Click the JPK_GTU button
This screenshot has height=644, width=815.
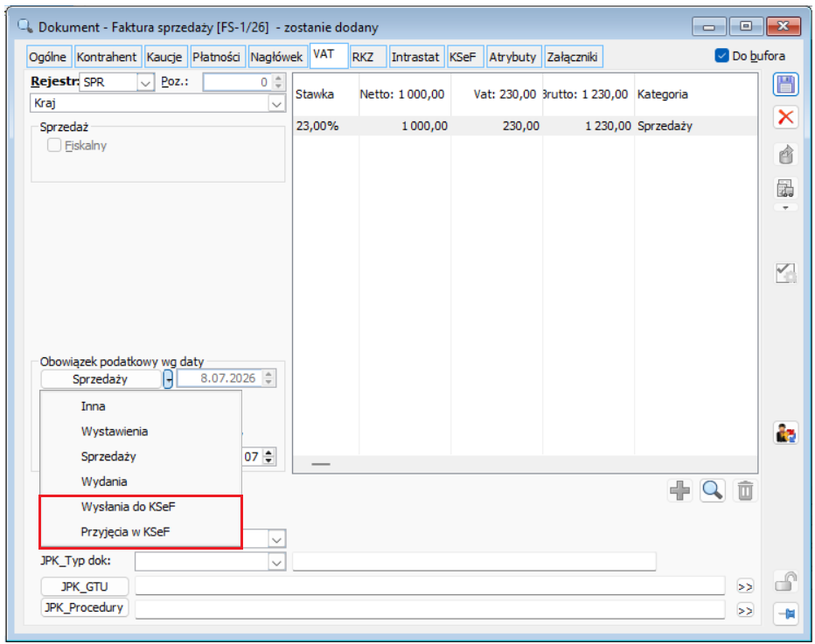pos(85,586)
